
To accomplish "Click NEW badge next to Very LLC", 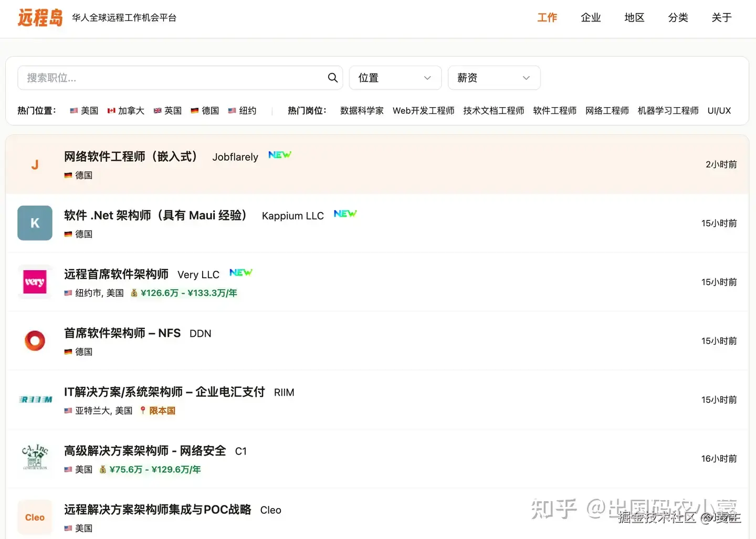I will [x=240, y=272].
